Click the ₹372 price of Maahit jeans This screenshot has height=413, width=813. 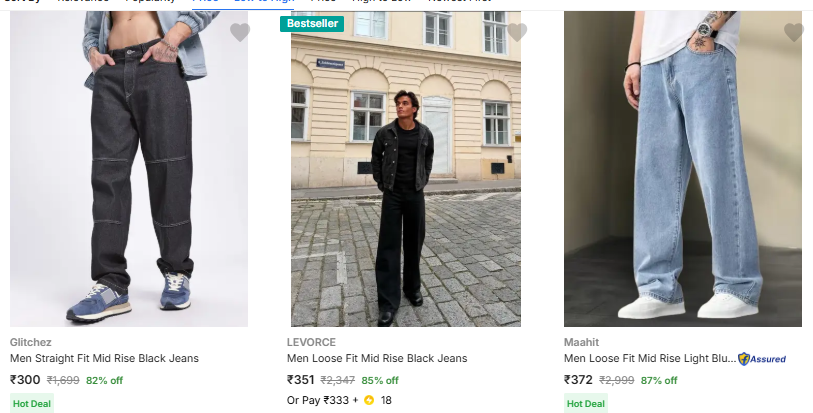pos(579,380)
